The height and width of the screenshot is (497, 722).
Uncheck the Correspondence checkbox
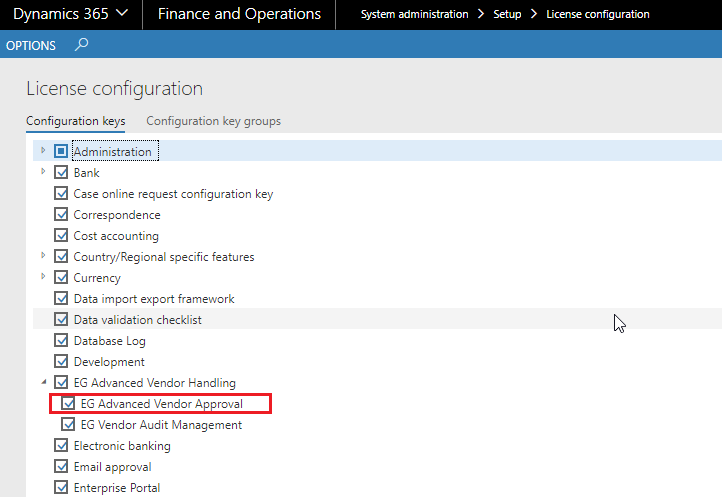pos(61,214)
